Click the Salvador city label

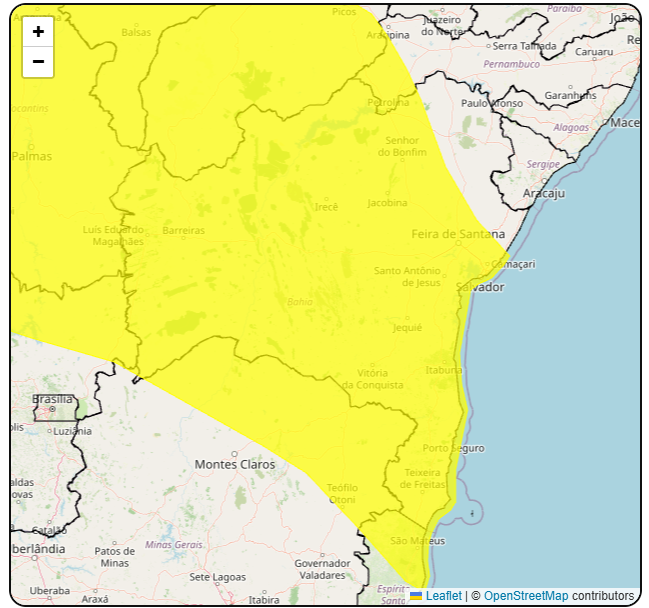[480, 287]
